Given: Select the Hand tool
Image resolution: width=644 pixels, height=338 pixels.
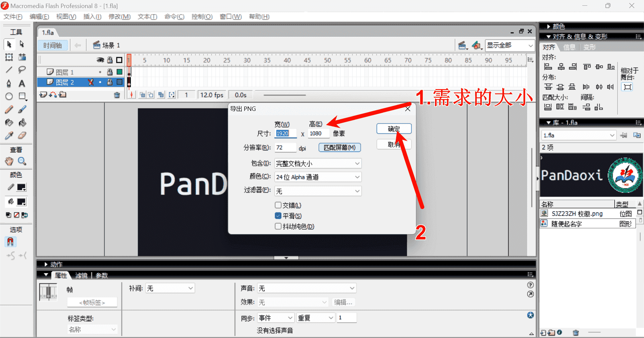Looking at the screenshot, I should 9,161.
